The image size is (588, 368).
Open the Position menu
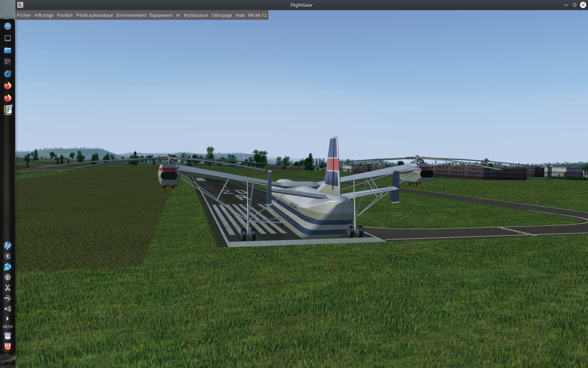click(x=65, y=15)
